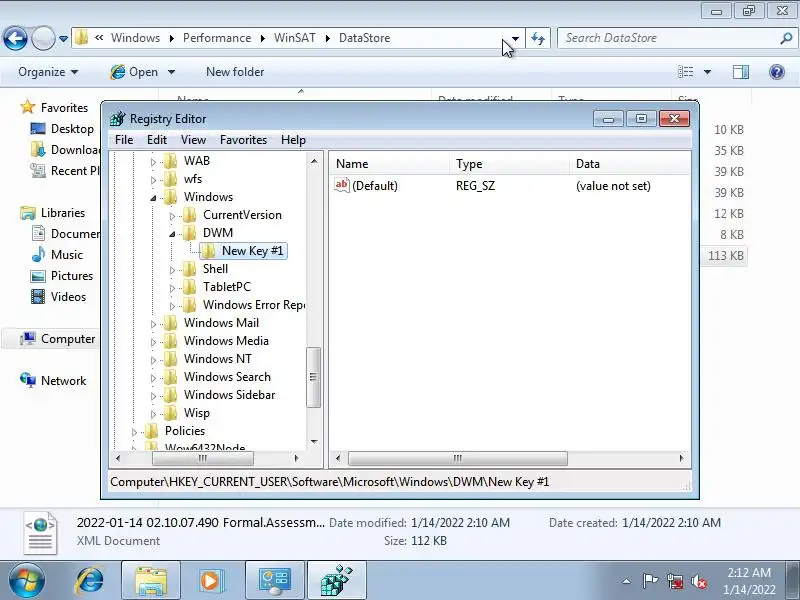
Task: Open Registry Editor File menu
Action: (124, 140)
